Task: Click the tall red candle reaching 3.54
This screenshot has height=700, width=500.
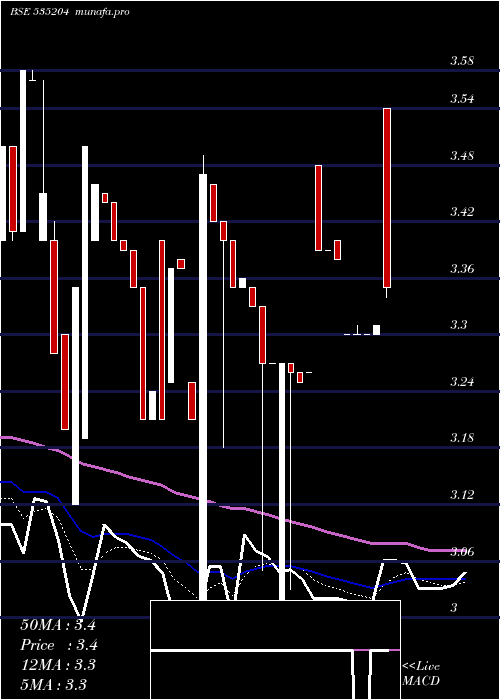Action: [387, 198]
